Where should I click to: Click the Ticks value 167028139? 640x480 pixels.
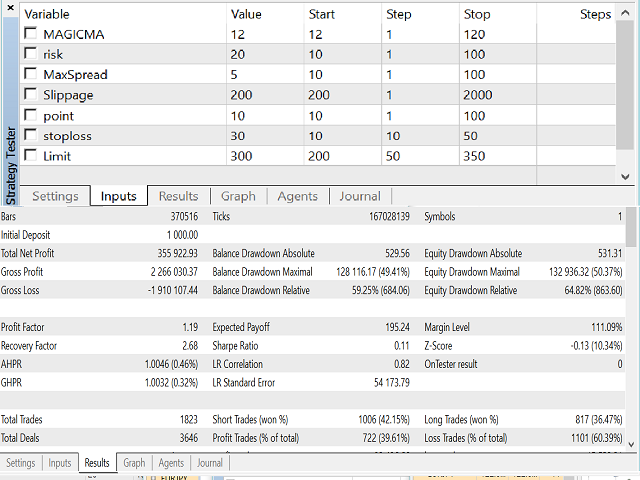(x=389, y=216)
